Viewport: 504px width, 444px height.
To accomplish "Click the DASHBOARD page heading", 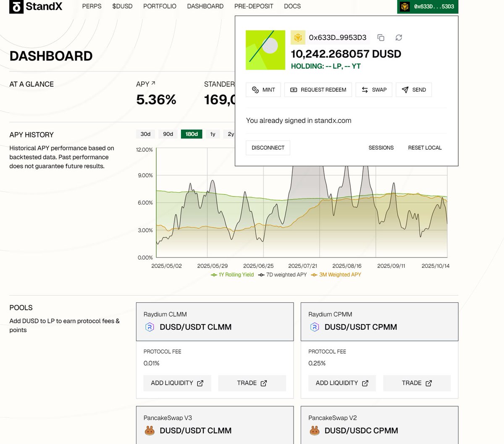I will [51, 56].
